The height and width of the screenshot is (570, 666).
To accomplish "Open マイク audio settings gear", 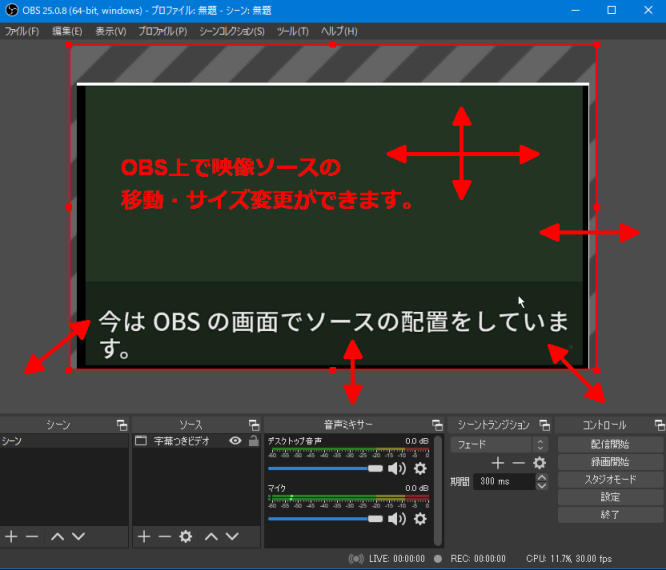I will click(x=420, y=519).
